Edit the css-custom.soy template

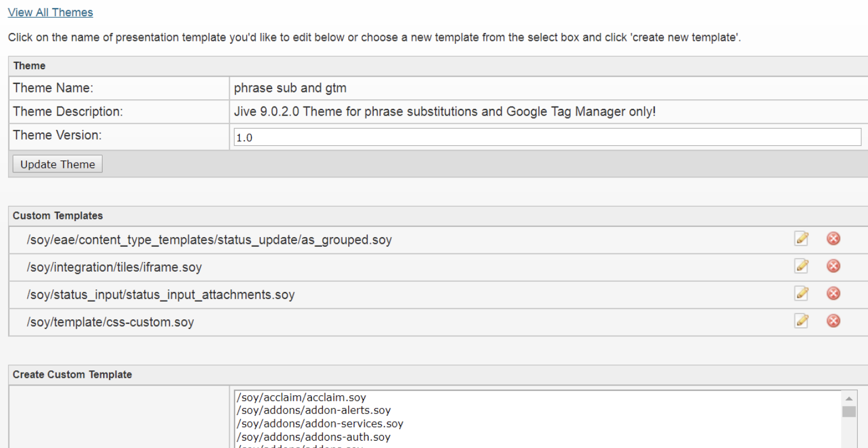click(801, 321)
